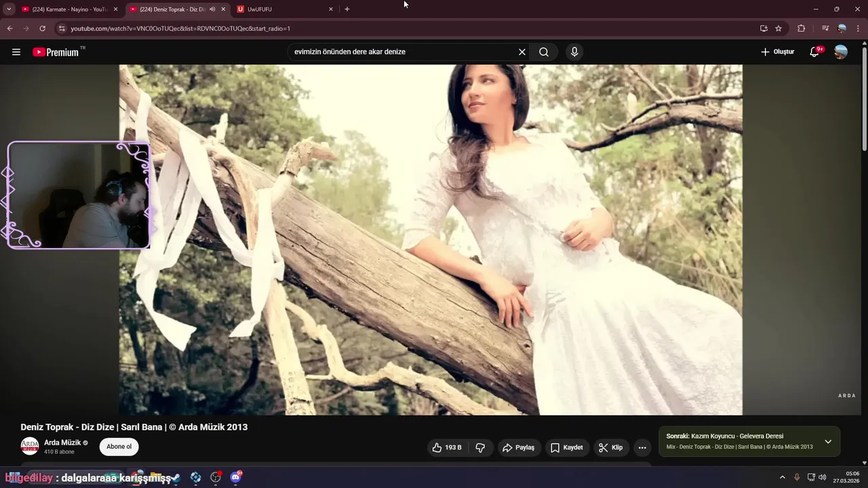Save the video with Kaydet
Screen dimensions: 868x488
coord(567,447)
